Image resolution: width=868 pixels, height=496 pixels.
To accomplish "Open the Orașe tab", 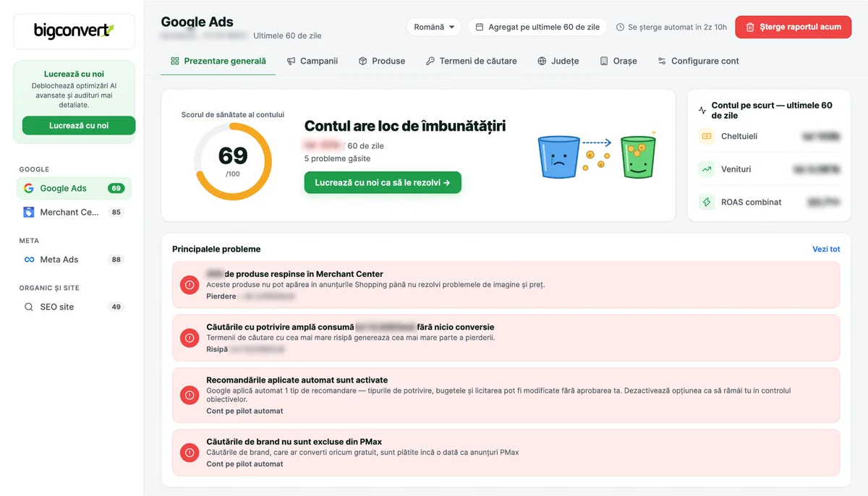I will (x=618, y=61).
